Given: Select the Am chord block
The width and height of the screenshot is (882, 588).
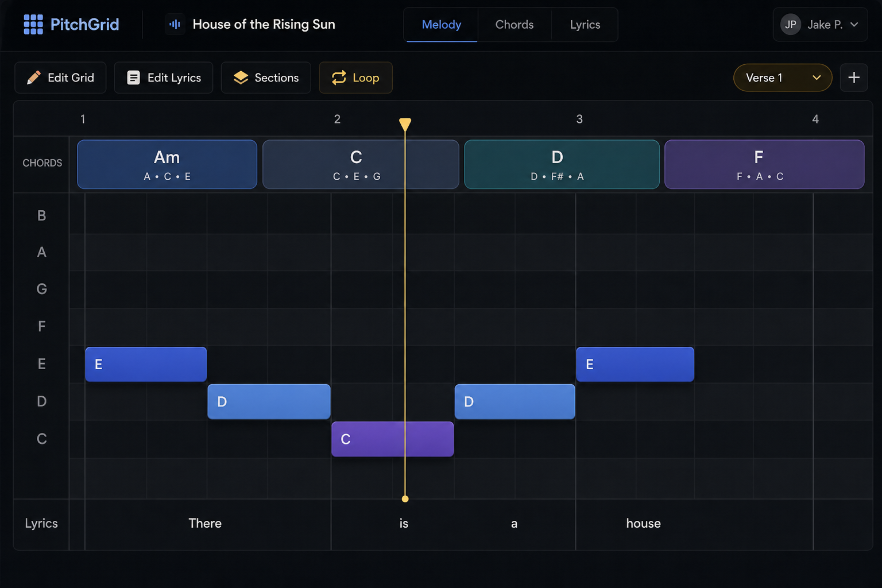Looking at the screenshot, I should [167, 164].
